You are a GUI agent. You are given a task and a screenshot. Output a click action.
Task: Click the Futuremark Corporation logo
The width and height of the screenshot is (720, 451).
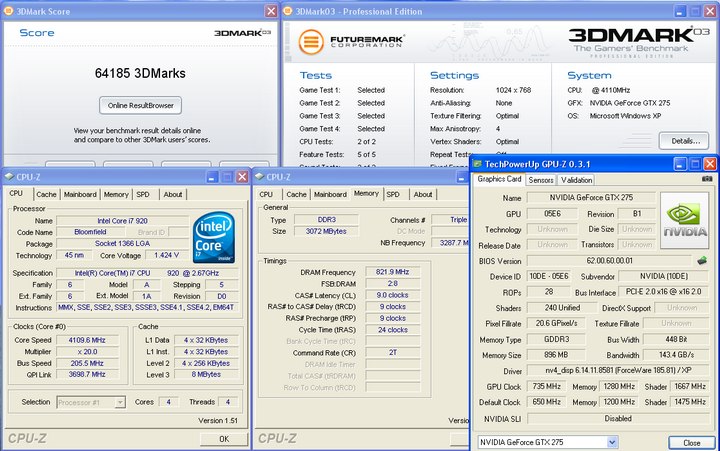351,42
